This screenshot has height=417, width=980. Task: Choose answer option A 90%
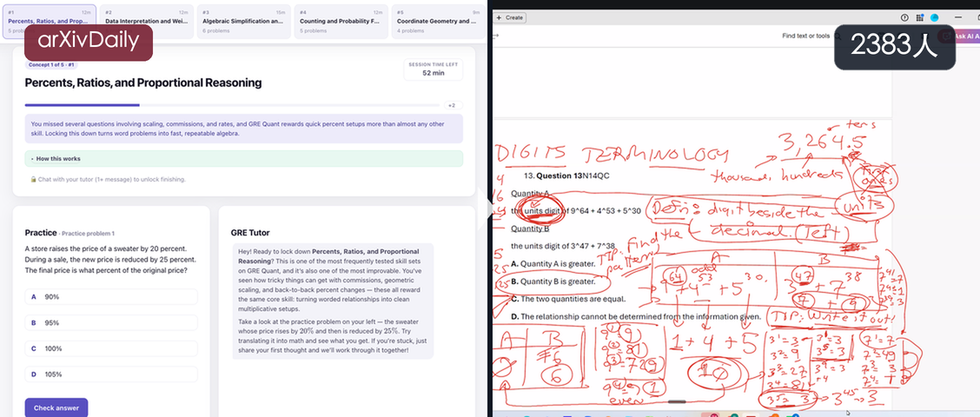[x=111, y=297]
